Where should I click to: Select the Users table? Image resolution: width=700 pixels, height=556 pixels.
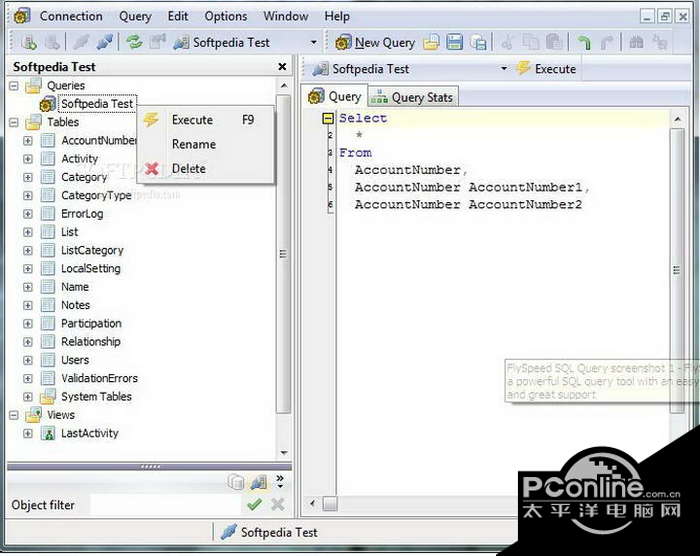(x=75, y=360)
